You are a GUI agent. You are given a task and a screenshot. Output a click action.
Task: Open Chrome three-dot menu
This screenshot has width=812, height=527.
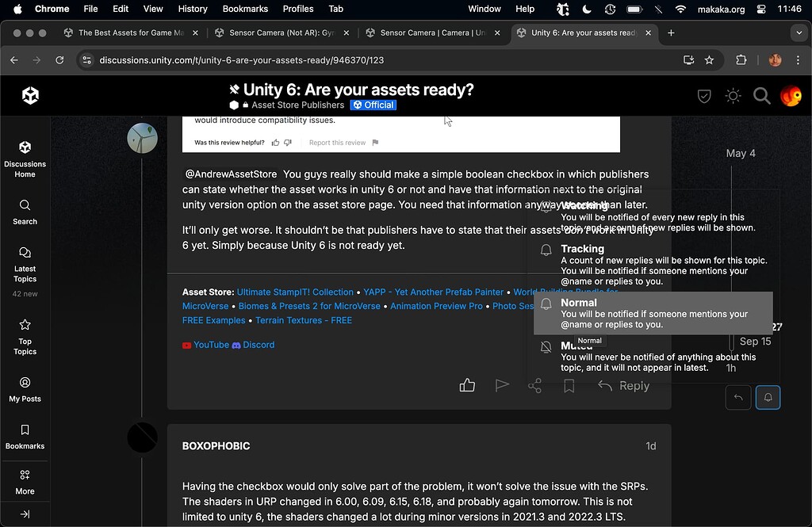pyautogui.click(x=798, y=60)
